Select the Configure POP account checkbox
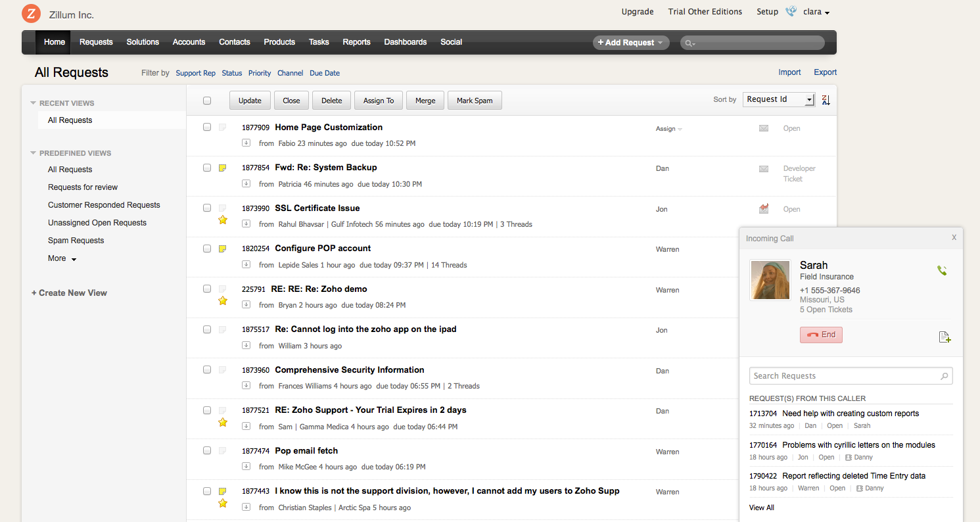Viewport: 980px width, 522px height. tap(207, 249)
